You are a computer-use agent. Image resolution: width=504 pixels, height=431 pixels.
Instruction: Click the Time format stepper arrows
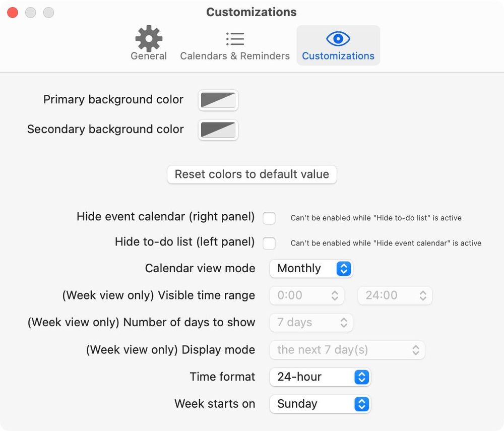point(361,377)
